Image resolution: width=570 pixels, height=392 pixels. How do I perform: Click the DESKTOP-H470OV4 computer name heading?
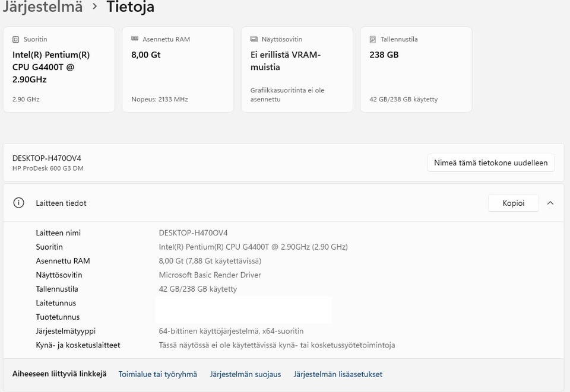point(46,158)
